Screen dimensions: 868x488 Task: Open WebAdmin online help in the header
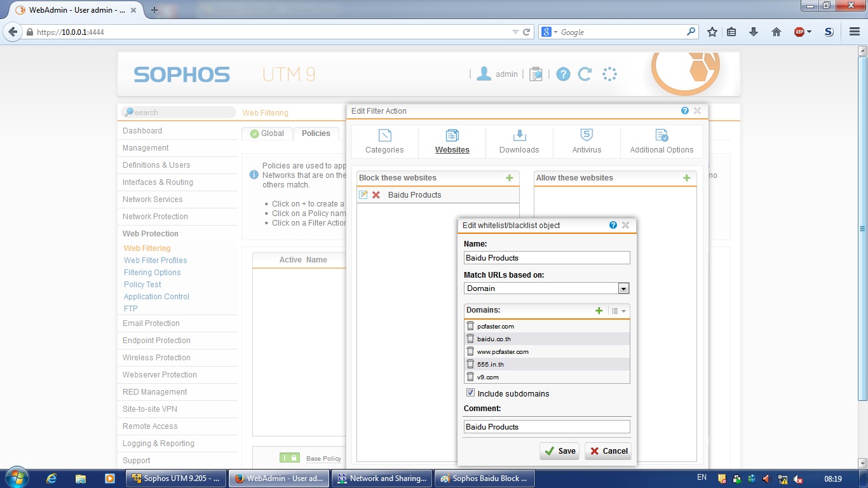(x=563, y=74)
